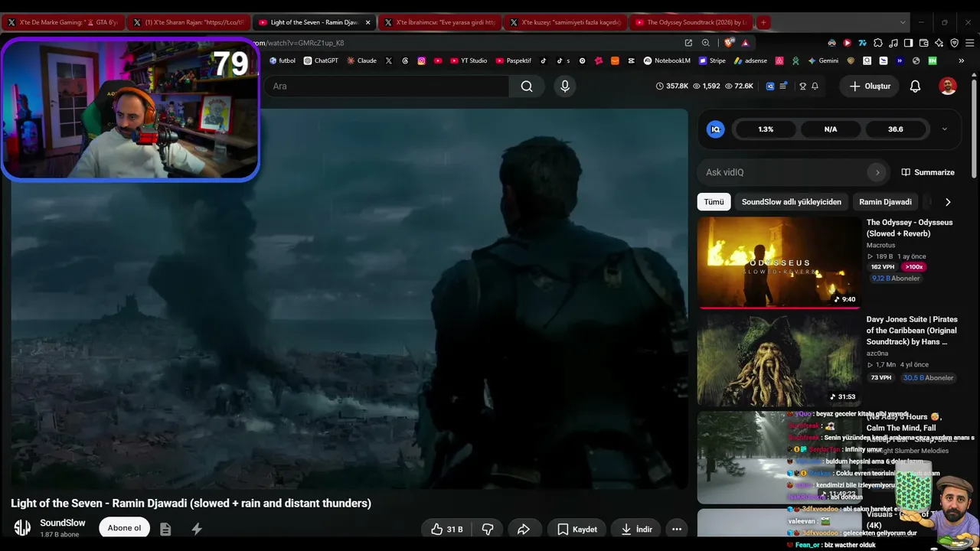Click the 36.6 vidIQ stat pill
Screen dimensions: 980x551
[x=896, y=129]
